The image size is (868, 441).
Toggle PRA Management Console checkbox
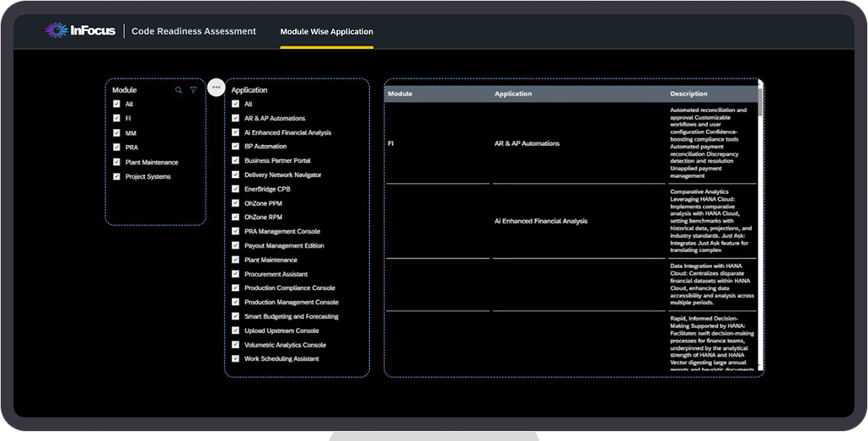(235, 232)
